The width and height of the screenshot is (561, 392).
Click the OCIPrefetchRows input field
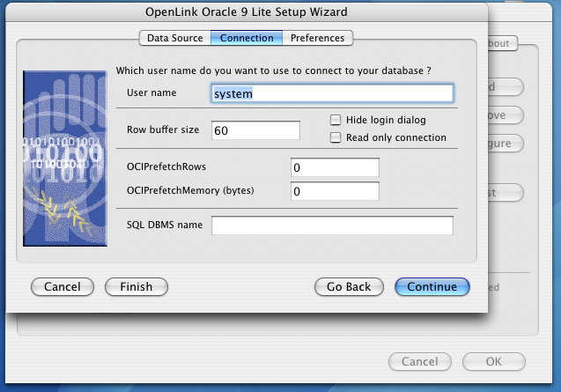click(x=335, y=167)
